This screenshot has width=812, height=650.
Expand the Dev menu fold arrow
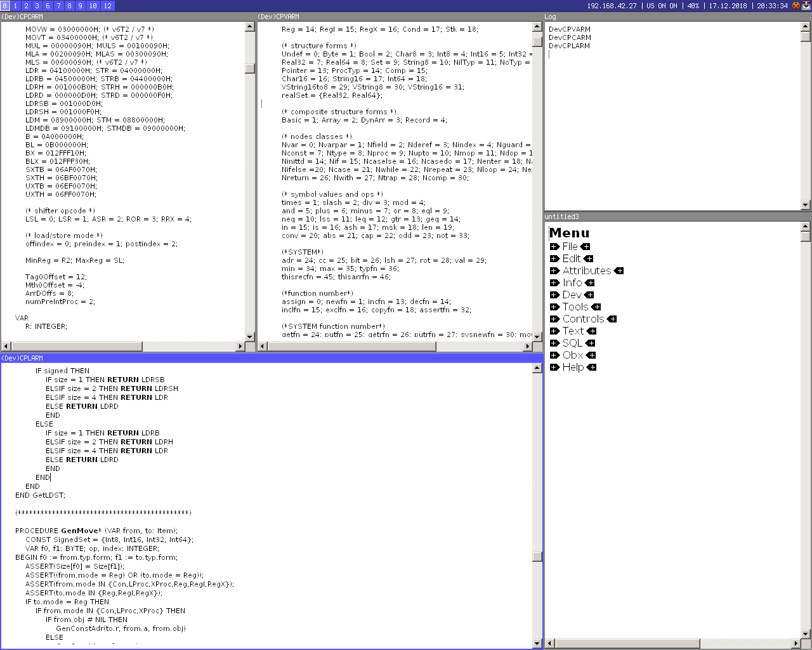(554, 295)
